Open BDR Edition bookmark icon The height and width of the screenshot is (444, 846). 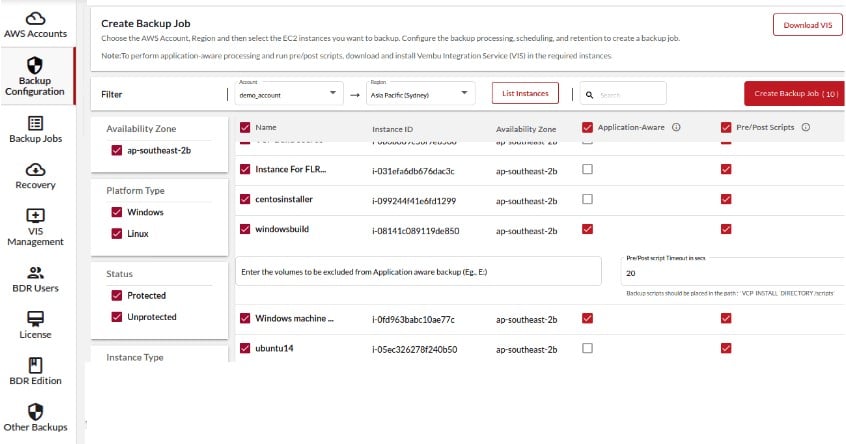tap(35, 365)
